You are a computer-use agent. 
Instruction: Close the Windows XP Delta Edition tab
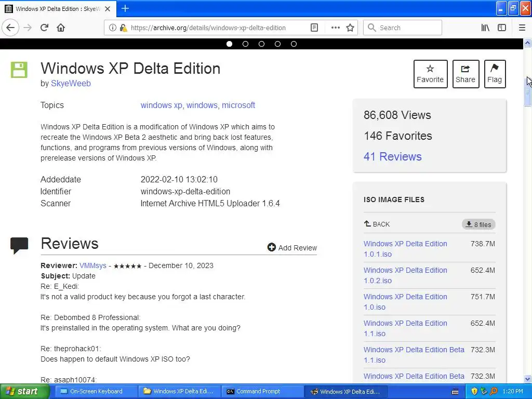pyautogui.click(x=107, y=9)
